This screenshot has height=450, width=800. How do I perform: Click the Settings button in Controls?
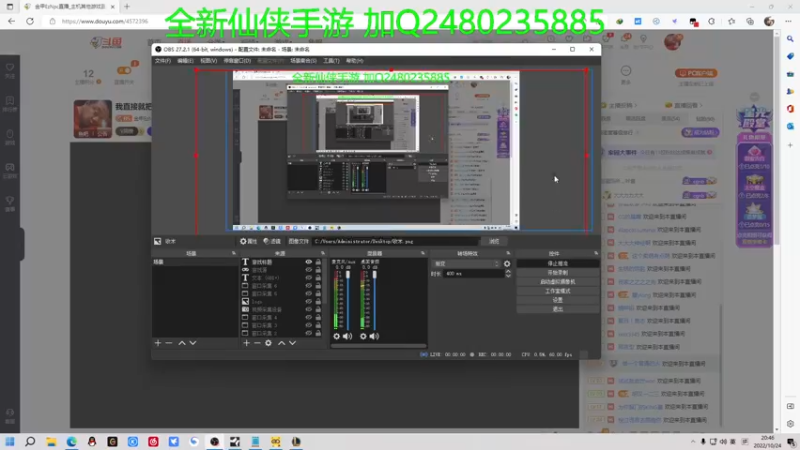point(558,300)
